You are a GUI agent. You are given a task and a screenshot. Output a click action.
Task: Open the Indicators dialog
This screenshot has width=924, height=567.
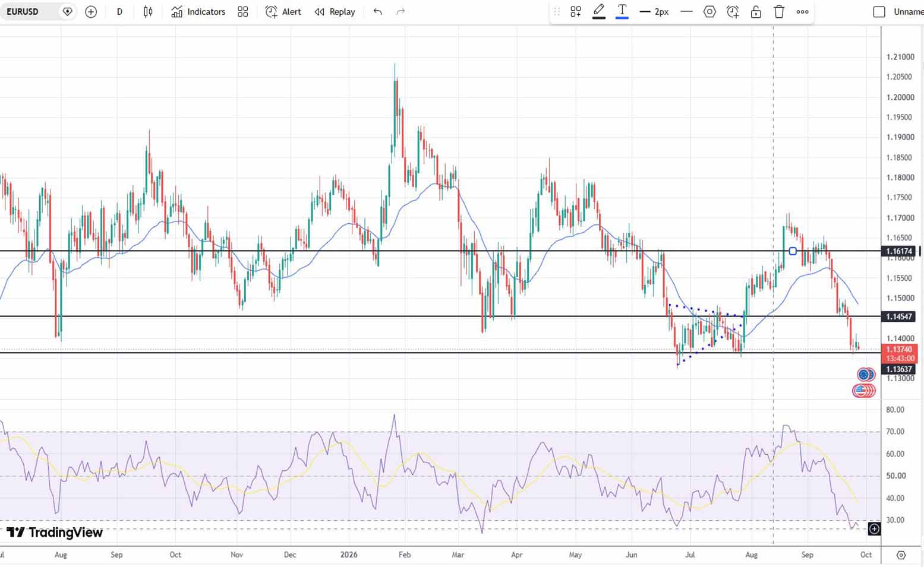point(198,12)
